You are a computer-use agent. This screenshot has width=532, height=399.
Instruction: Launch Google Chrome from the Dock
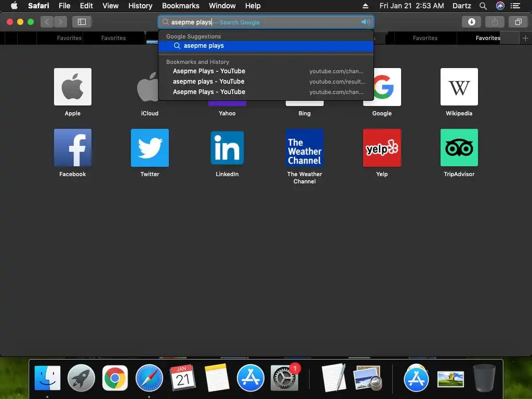click(115, 378)
